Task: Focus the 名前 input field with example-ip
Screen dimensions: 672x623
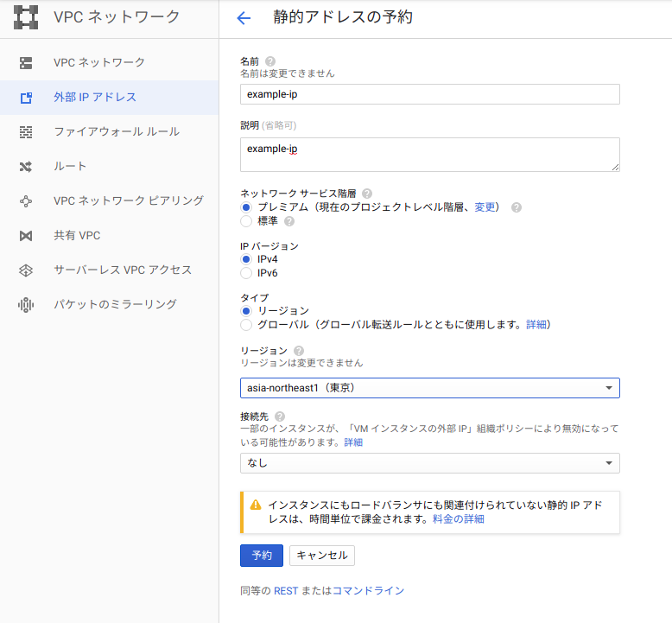Action: click(430, 94)
